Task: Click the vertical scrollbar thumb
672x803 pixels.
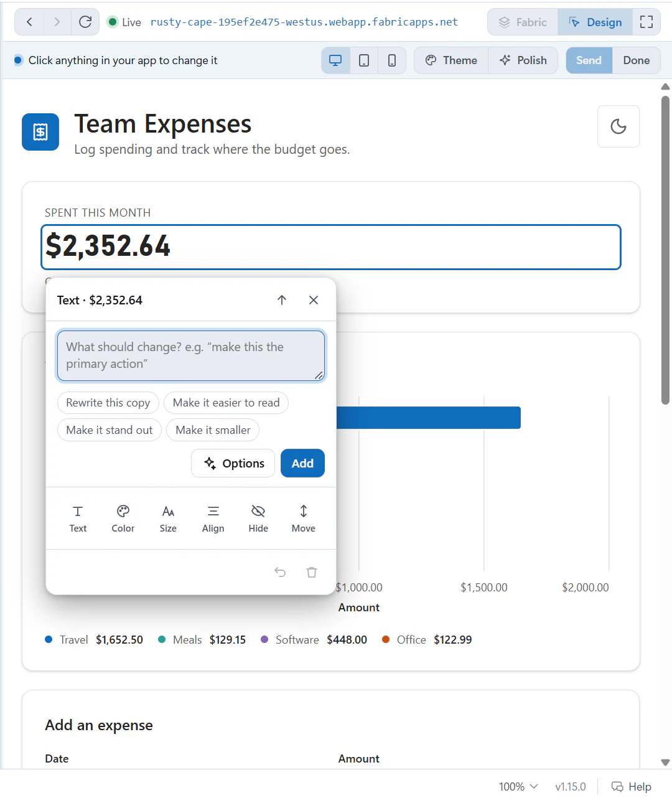Action: pyautogui.click(x=665, y=250)
